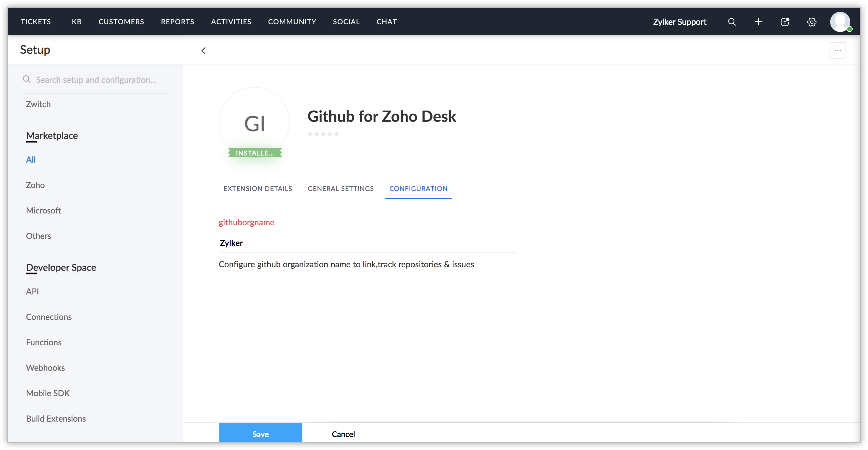
Task: Click the star rating under extension title
Action: click(323, 134)
